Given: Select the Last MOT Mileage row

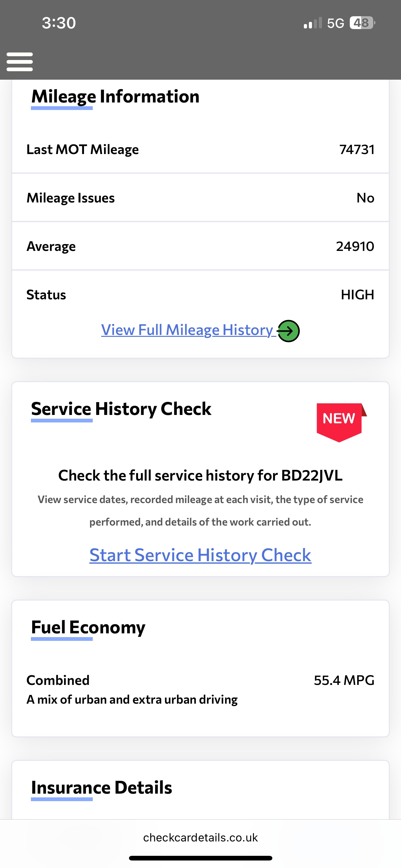Looking at the screenshot, I should (x=200, y=149).
